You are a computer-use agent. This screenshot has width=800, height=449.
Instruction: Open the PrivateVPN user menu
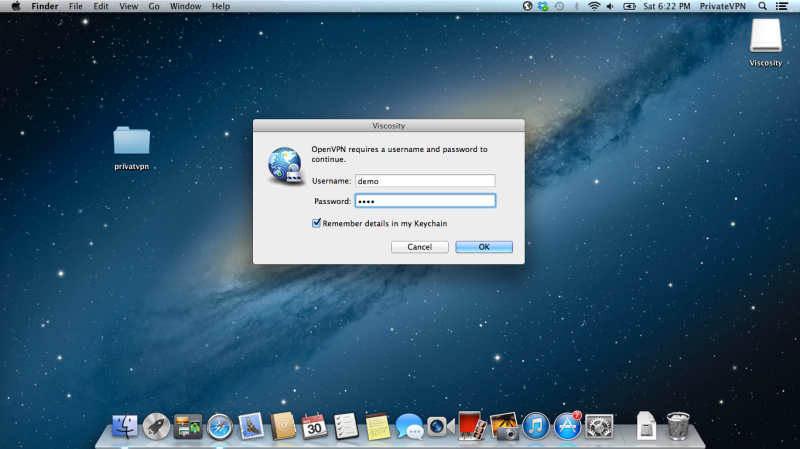pyautogui.click(x=720, y=6)
